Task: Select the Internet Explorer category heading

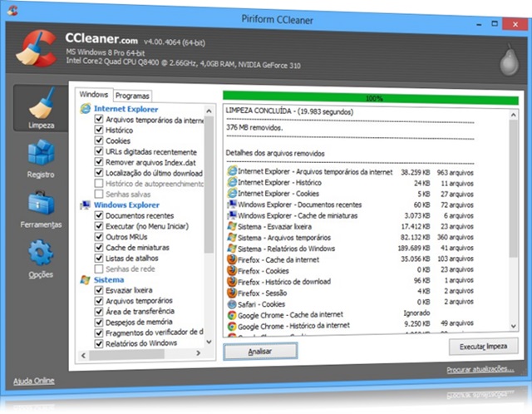Action: 126,109
